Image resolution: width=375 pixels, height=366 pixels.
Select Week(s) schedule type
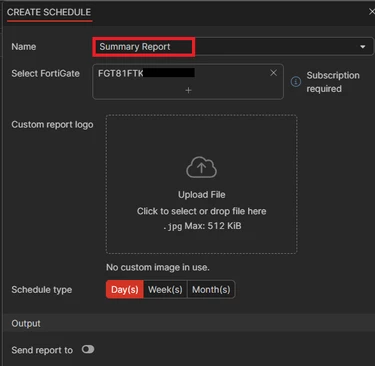165,289
